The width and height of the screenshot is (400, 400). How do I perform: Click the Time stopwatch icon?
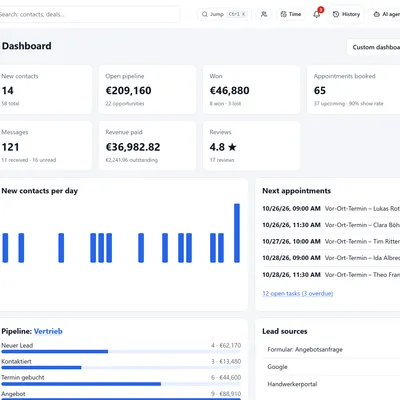(x=283, y=14)
